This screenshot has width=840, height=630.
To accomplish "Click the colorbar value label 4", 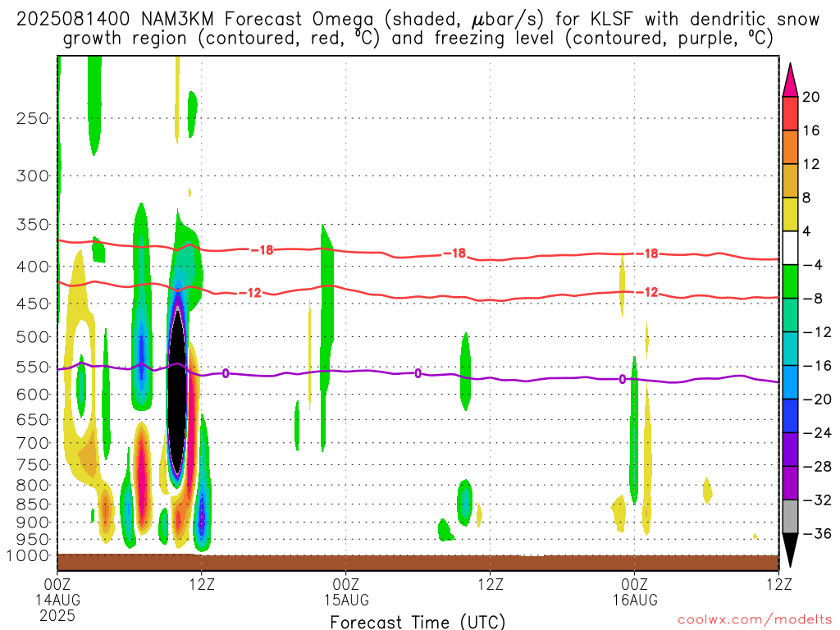I will (807, 231).
